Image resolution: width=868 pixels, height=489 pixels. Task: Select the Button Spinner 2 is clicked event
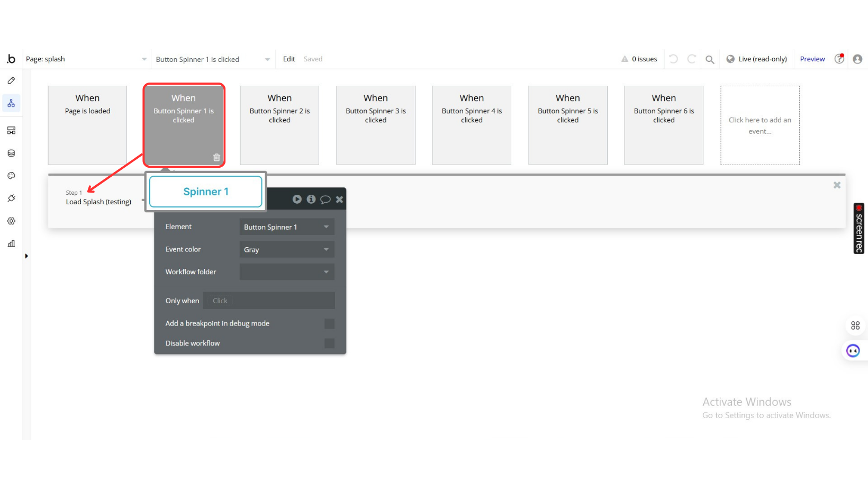point(279,125)
